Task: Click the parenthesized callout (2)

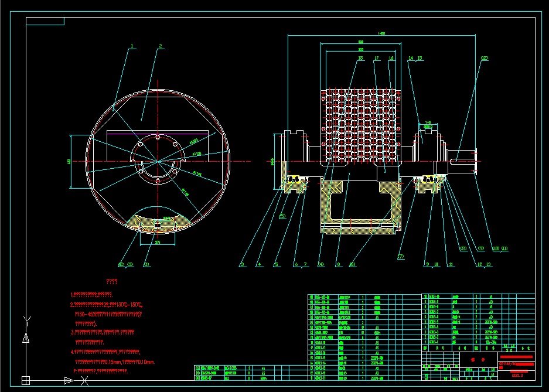Action: coord(121,265)
